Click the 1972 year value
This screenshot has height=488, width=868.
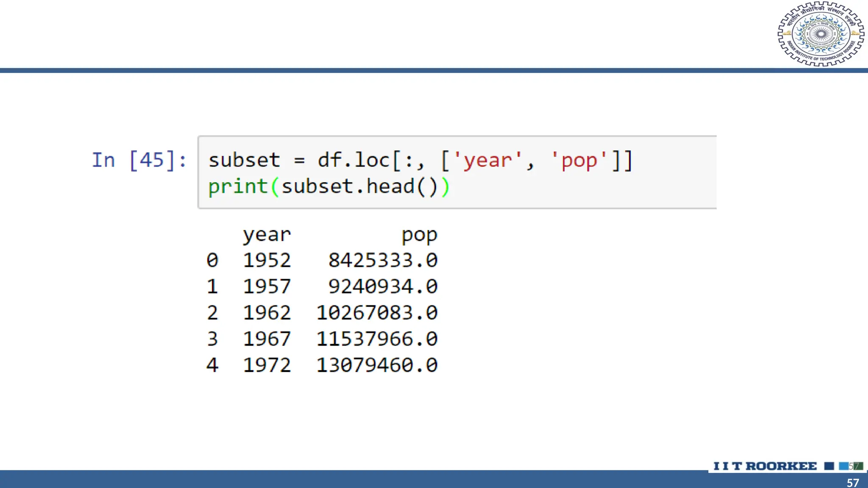267,365
